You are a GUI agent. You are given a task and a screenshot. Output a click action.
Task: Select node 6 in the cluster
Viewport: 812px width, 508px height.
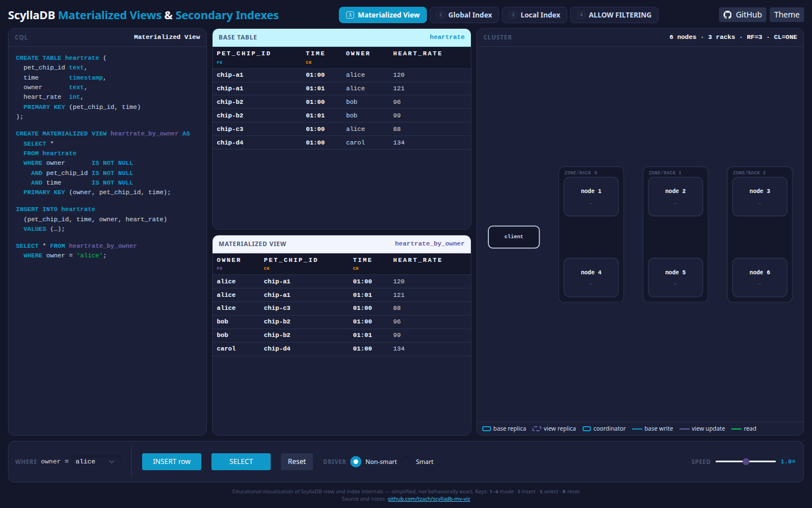coord(760,278)
